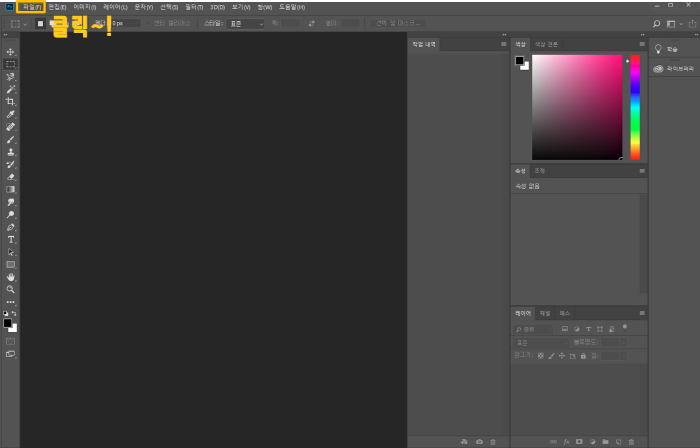700x448 pixels.
Task: Select the Clone Stamp tool
Action: pyautogui.click(x=10, y=152)
